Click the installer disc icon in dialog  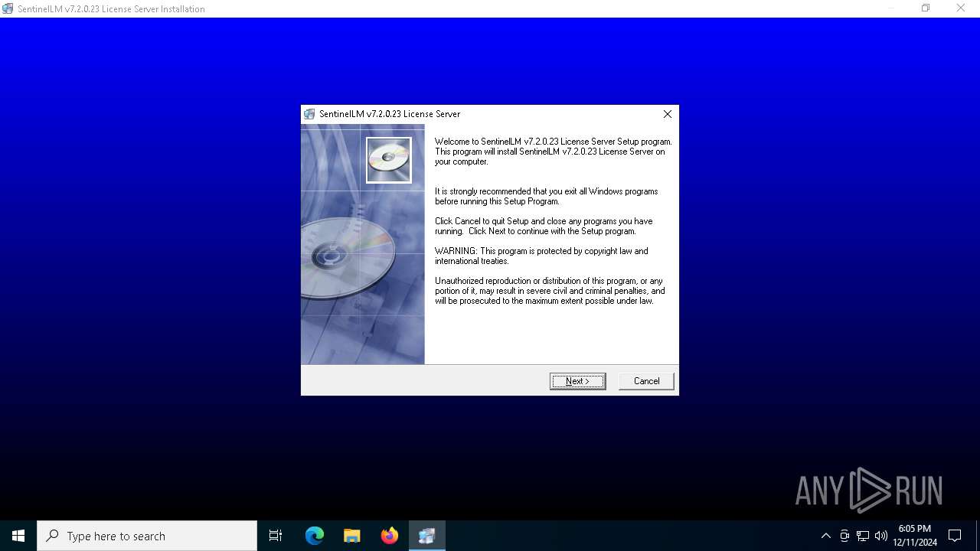(389, 160)
